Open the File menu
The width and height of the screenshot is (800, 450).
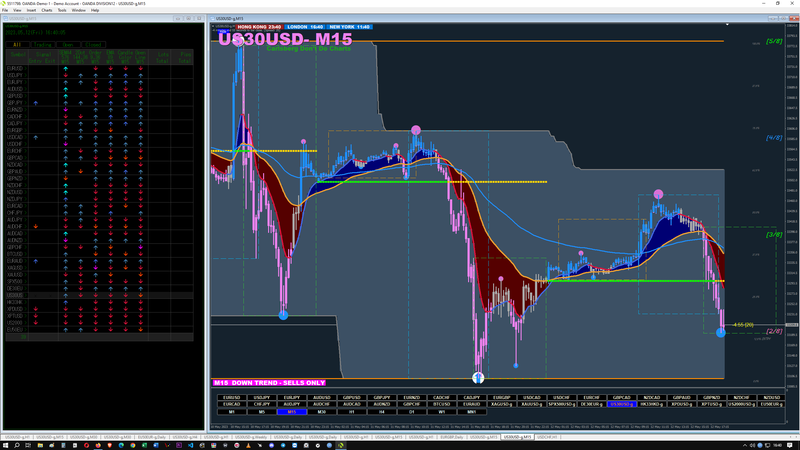click(x=5, y=10)
